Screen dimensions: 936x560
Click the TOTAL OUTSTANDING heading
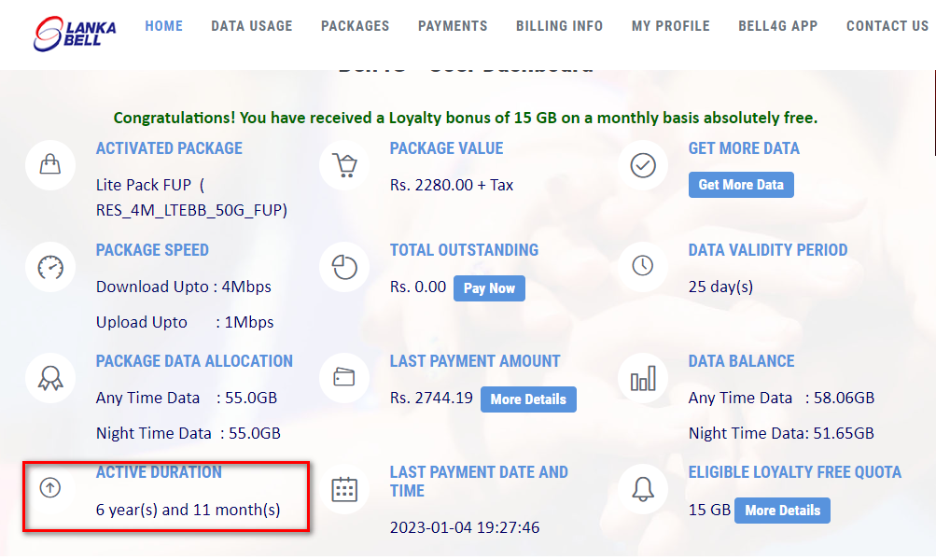(464, 250)
